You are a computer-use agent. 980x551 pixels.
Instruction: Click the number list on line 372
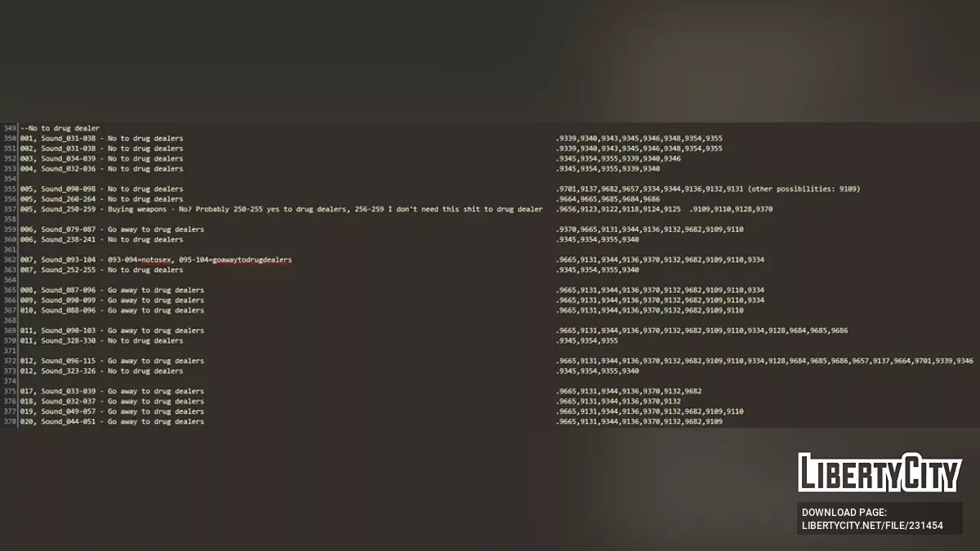tap(764, 361)
